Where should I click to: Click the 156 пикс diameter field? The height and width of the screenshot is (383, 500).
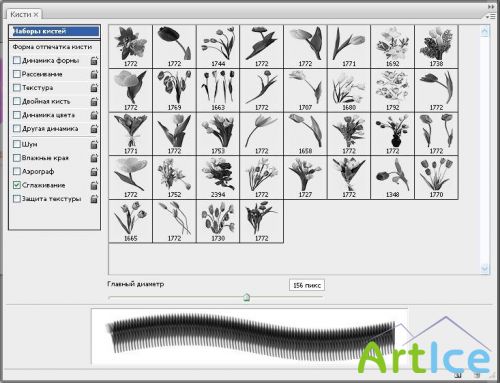[307, 285]
